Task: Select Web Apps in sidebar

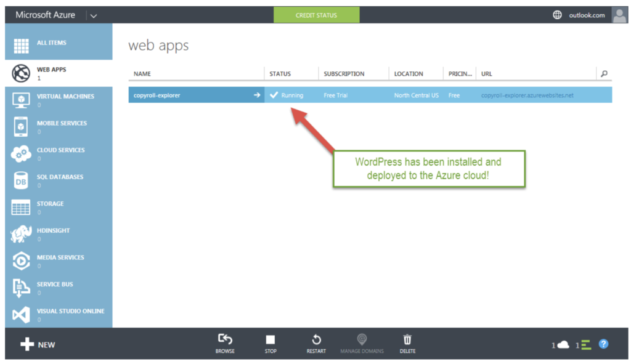Action: pos(59,73)
